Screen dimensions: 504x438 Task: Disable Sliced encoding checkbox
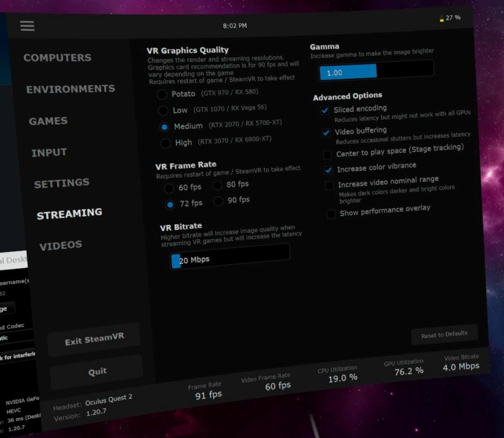pos(325,110)
